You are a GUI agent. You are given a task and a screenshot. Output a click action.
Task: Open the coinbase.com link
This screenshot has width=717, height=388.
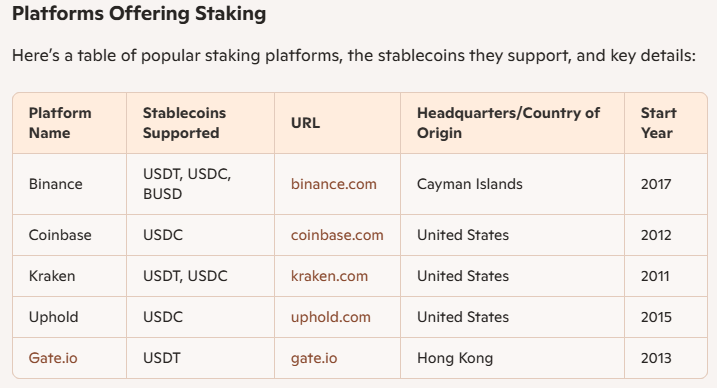[x=337, y=235]
